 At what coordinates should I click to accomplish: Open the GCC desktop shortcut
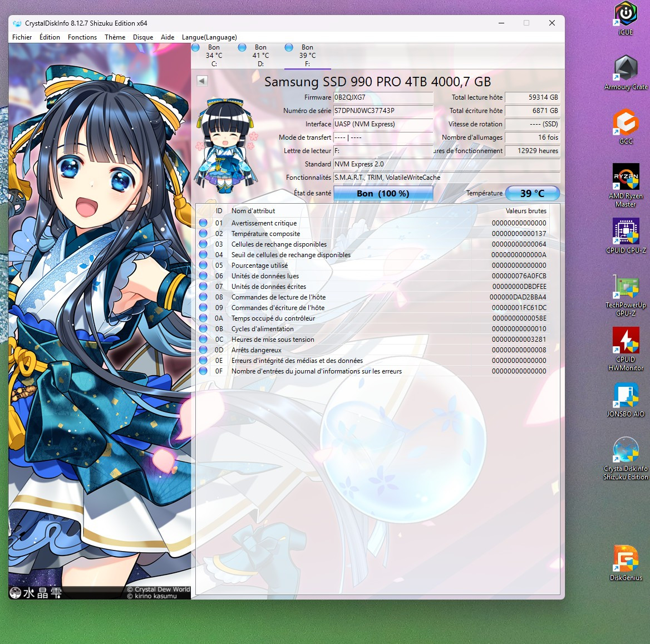pos(626,126)
